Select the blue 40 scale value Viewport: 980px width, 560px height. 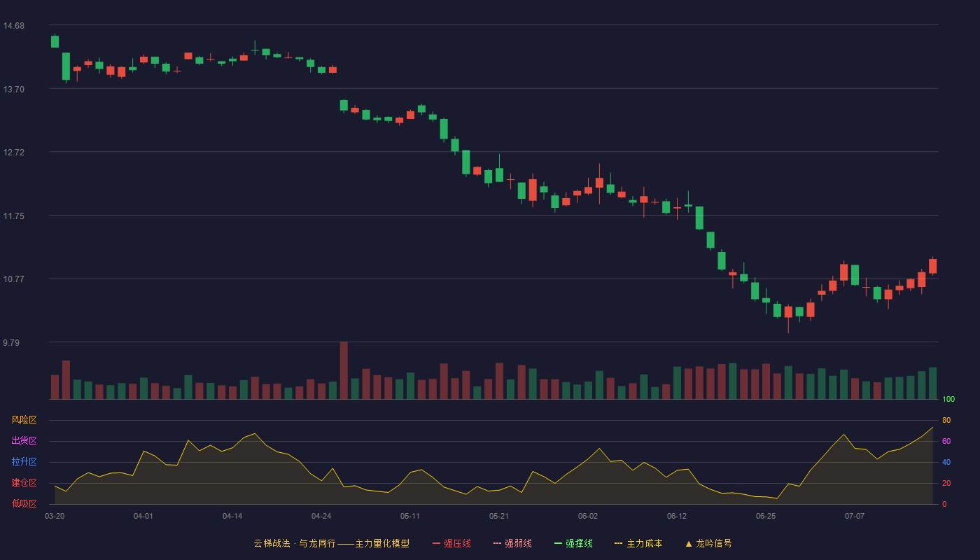pyautogui.click(x=946, y=462)
